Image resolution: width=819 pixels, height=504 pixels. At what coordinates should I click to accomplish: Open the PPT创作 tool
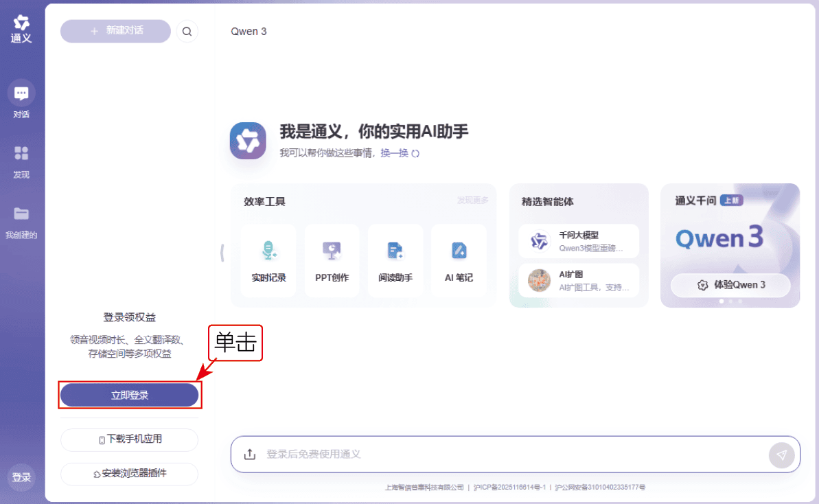point(332,261)
